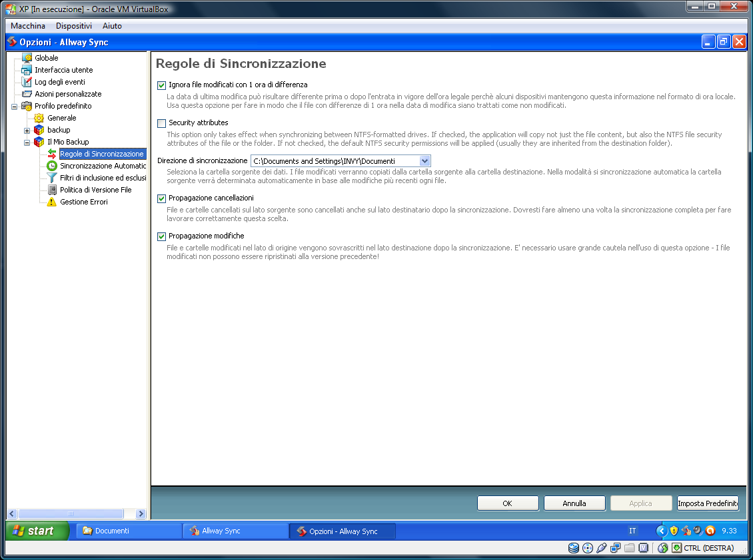
Task: Click the Annulla button
Action: point(574,503)
